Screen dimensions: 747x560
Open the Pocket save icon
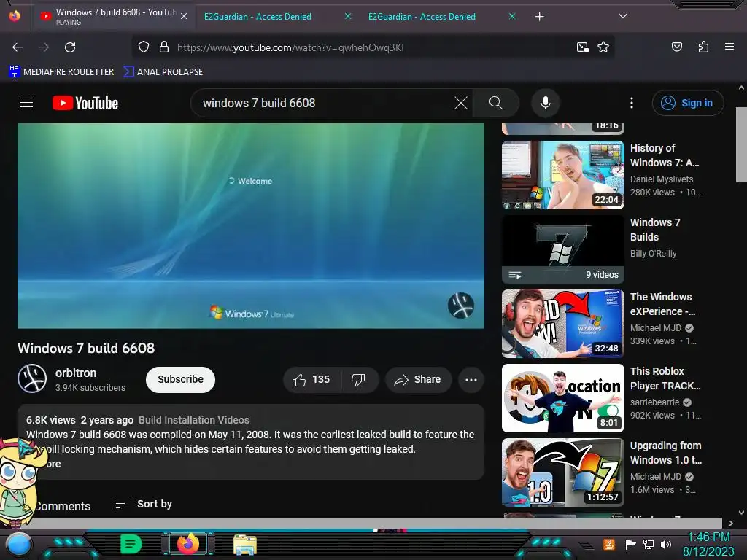pyautogui.click(x=676, y=47)
